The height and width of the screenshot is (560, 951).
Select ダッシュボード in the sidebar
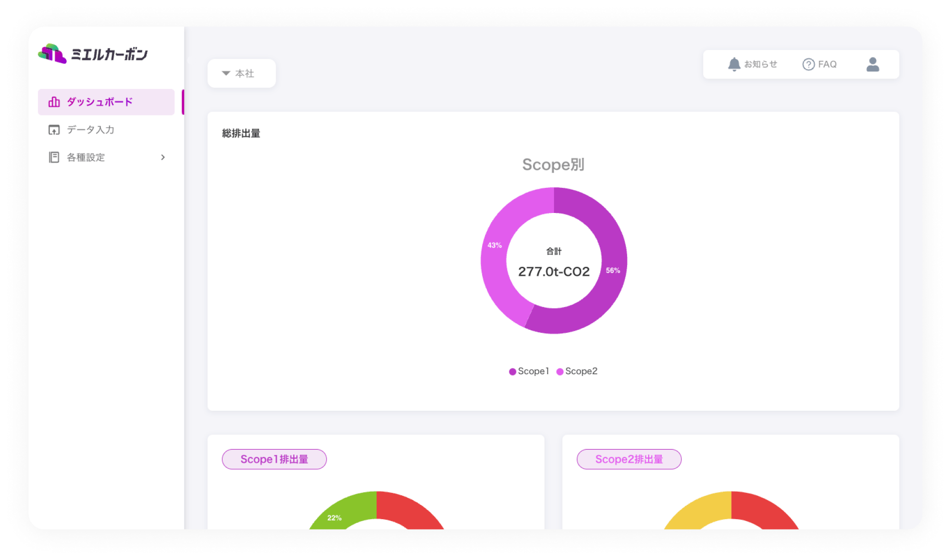pos(99,102)
